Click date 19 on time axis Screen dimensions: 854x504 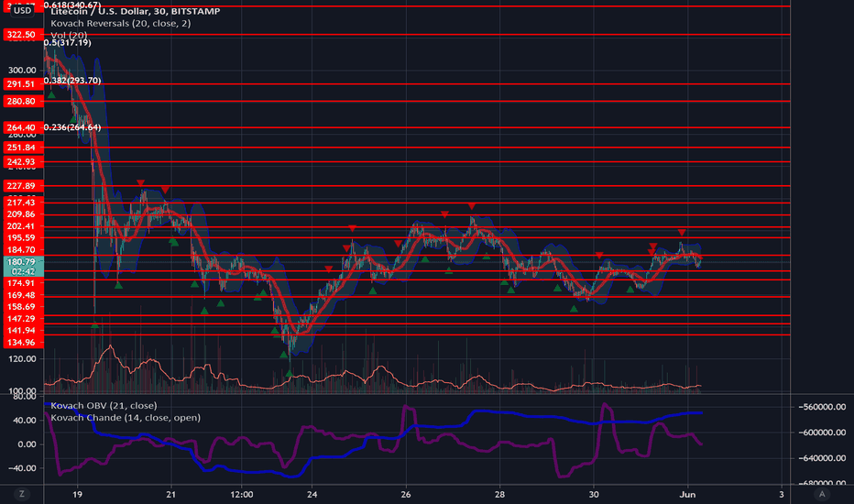point(77,494)
